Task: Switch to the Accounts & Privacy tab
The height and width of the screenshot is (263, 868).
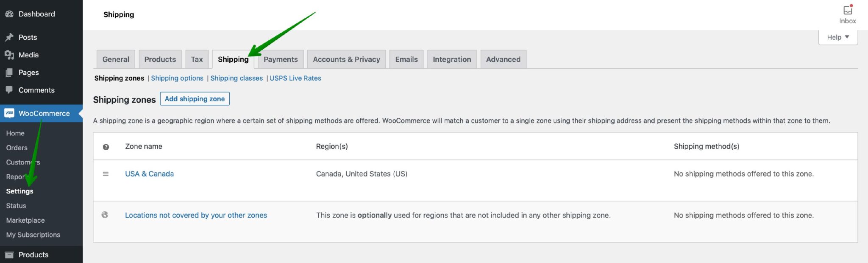Action: click(346, 59)
